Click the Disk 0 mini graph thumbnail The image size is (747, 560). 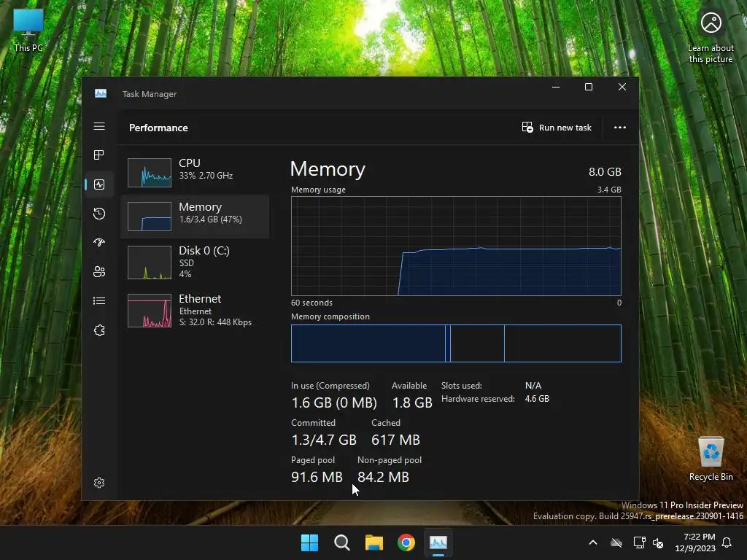[x=150, y=262]
